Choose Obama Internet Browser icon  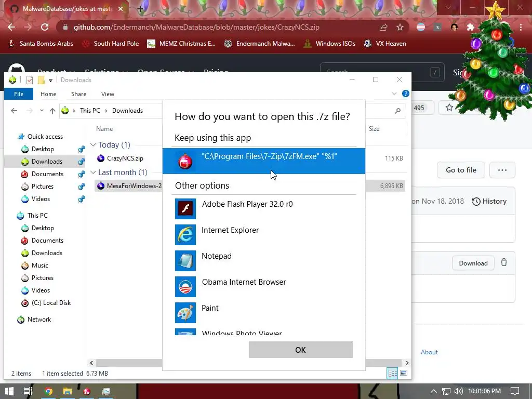185,287
